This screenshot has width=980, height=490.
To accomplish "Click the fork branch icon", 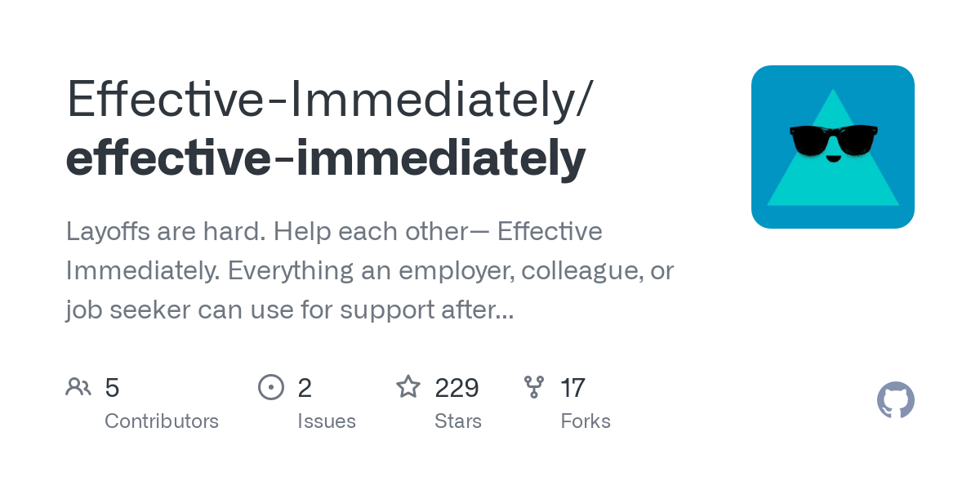I will [534, 386].
